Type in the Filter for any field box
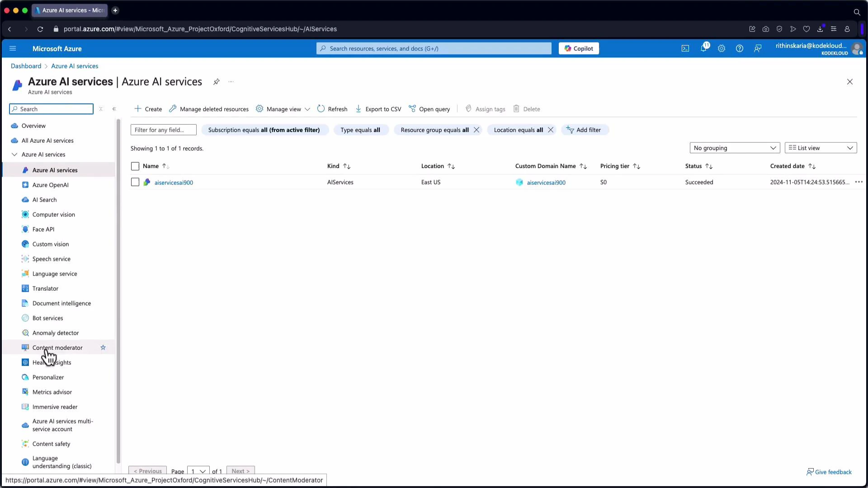 pyautogui.click(x=163, y=130)
